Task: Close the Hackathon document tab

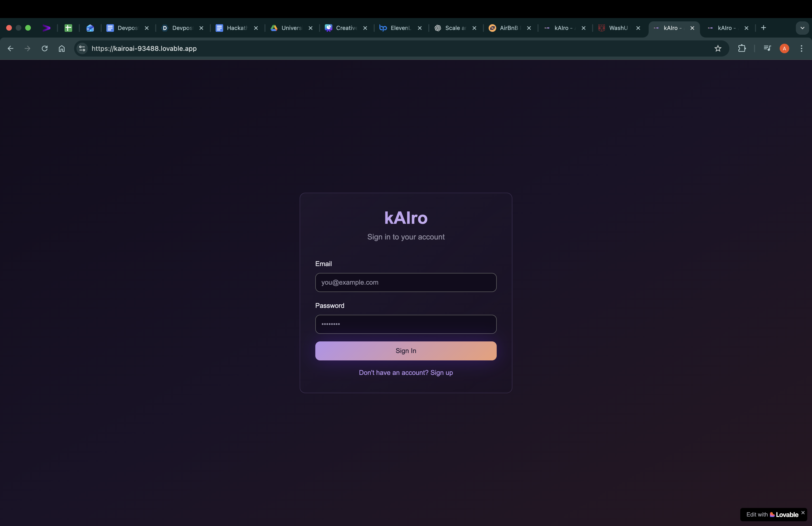Action: click(x=256, y=28)
